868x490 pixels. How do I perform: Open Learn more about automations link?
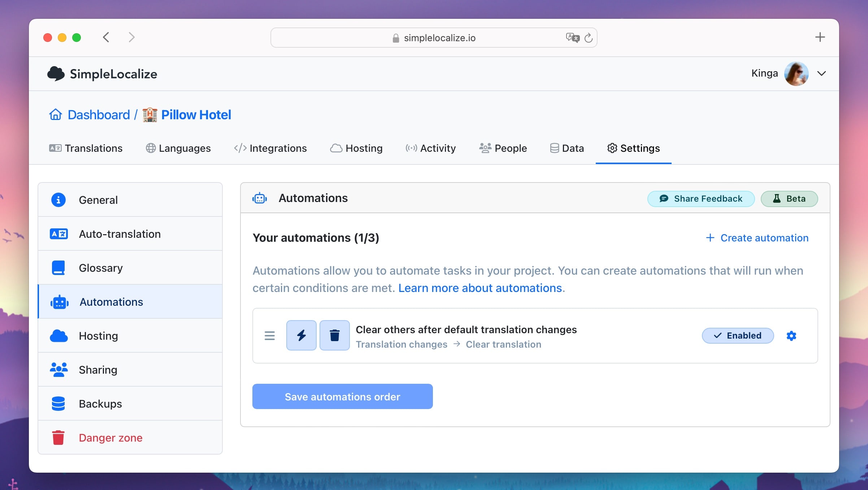point(480,288)
